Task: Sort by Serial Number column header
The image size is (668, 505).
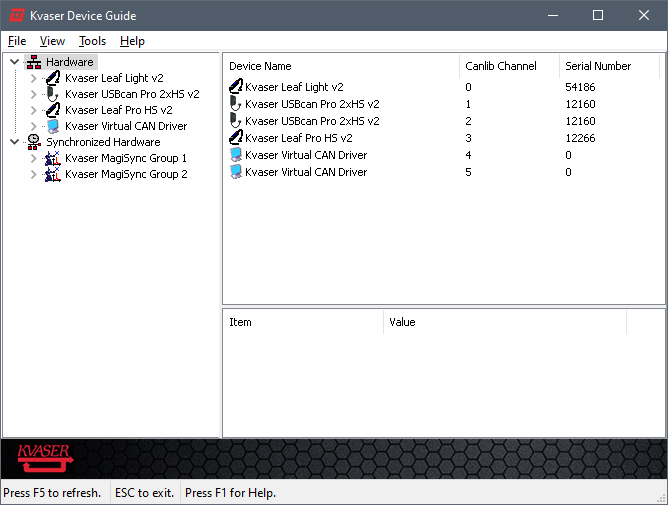Action: 610,66
